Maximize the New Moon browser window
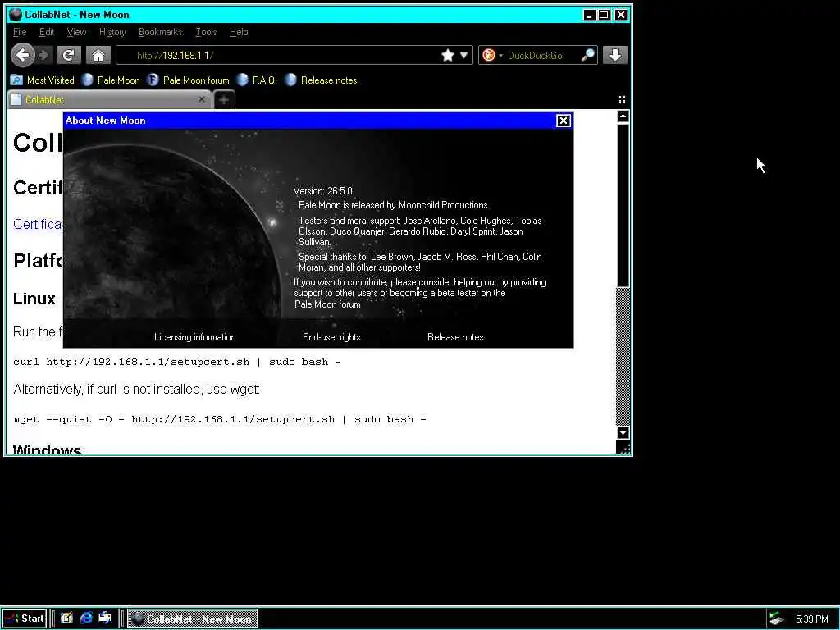Image resolution: width=840 pixels, height=630 pixels. pyautogui.click(x=605, y=15)
